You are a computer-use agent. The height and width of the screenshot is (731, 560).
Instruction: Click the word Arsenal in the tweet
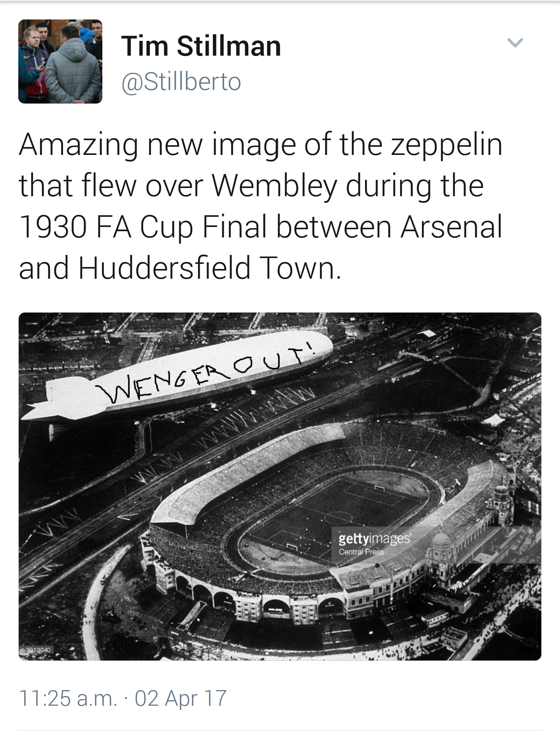(x=451, y=227)
